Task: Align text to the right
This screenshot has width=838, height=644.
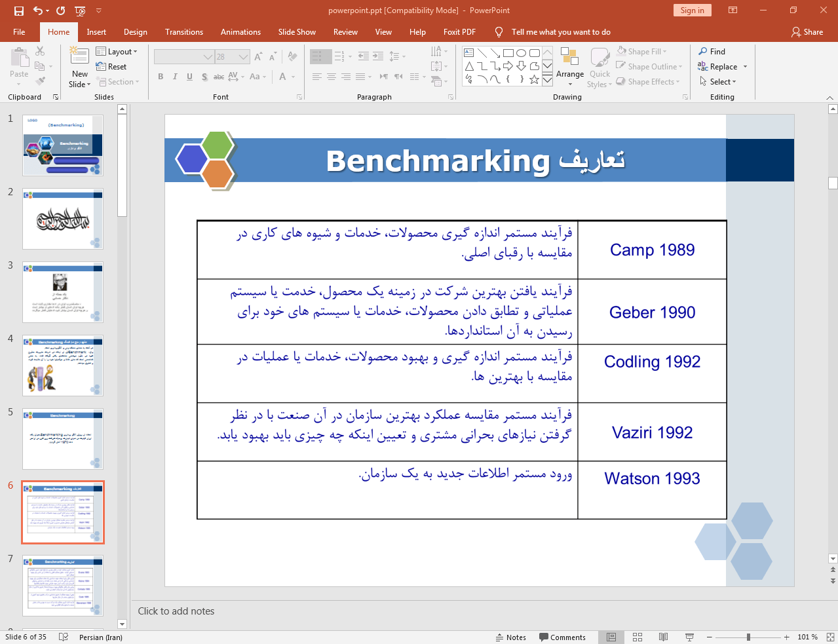Action: point(345,77)
